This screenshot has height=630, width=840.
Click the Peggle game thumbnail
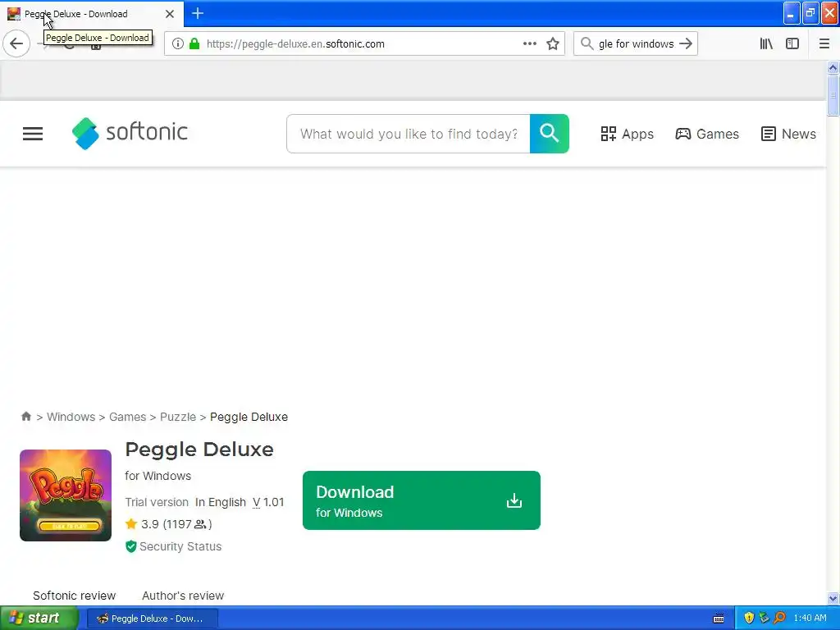(x=66, y=495)
